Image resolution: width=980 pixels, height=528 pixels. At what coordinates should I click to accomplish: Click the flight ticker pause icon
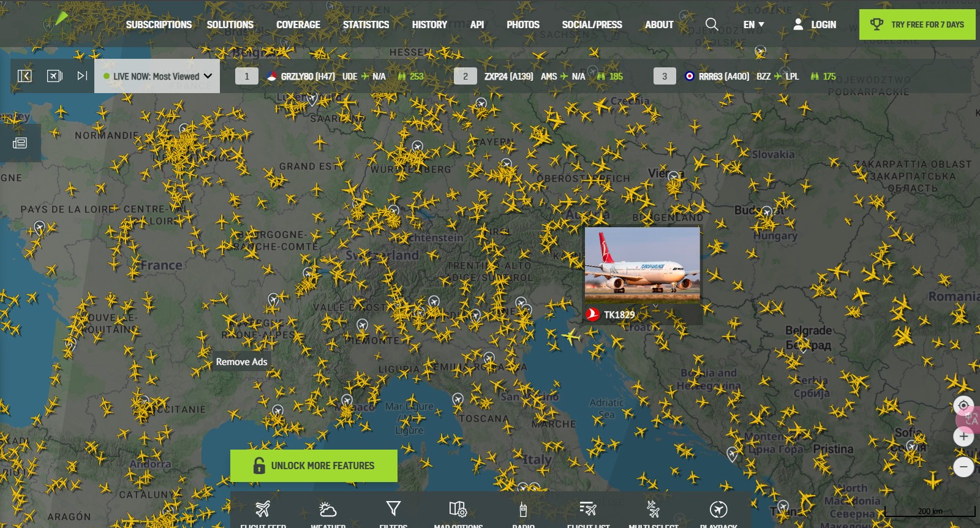[55, 76]
